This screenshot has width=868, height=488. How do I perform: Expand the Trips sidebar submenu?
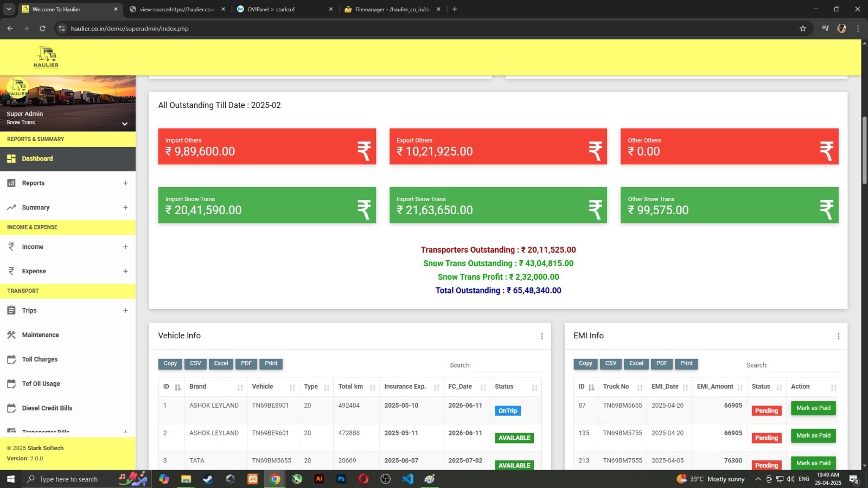[125, 311]
